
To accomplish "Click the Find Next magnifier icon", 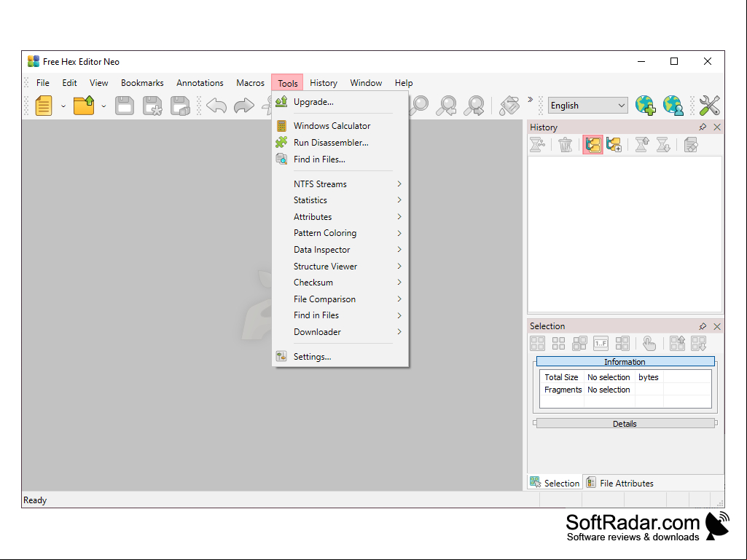I will (x=474, y=106).
